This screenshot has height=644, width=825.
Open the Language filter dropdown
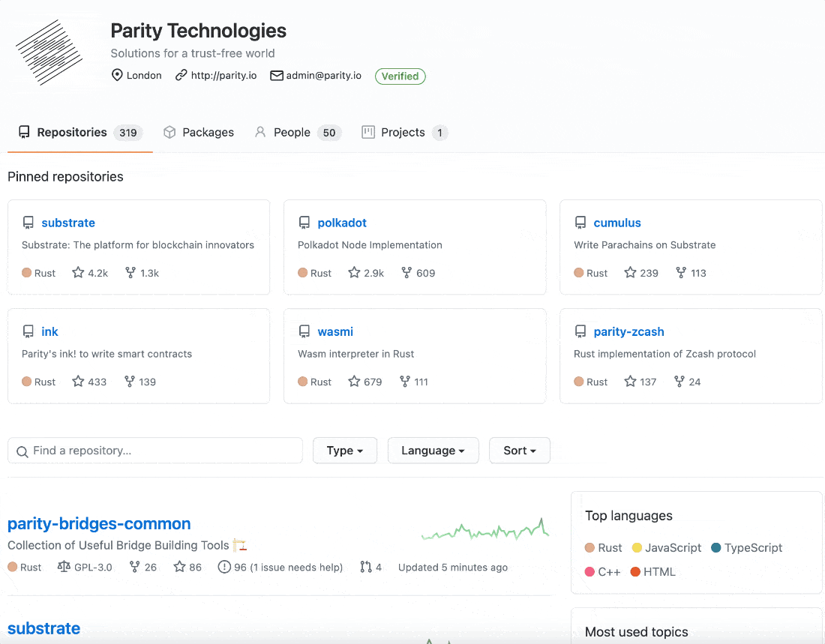[433, 451]
